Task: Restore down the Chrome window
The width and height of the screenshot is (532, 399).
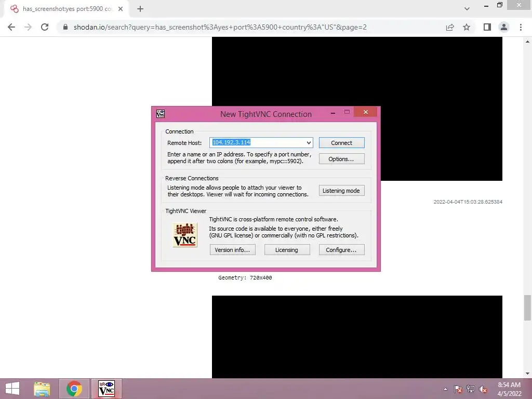Action: click(x=499, y=5)
